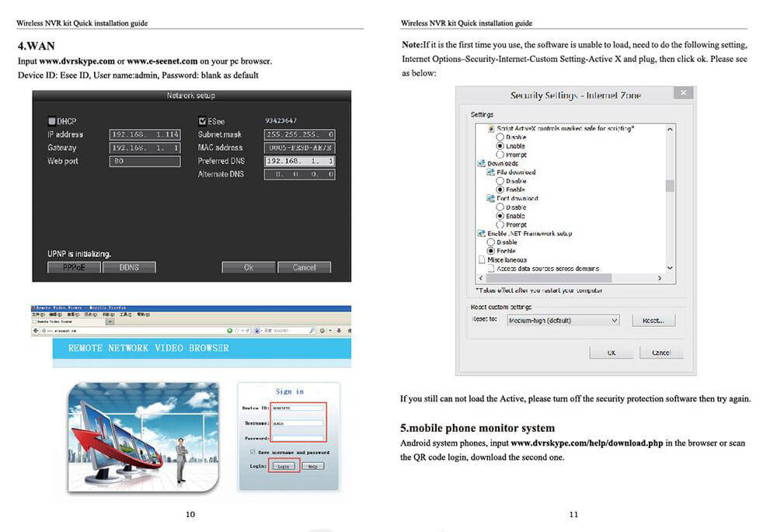Click the Downloads category icon in settings list
This screenshot has height=532, width=777.
481,164
